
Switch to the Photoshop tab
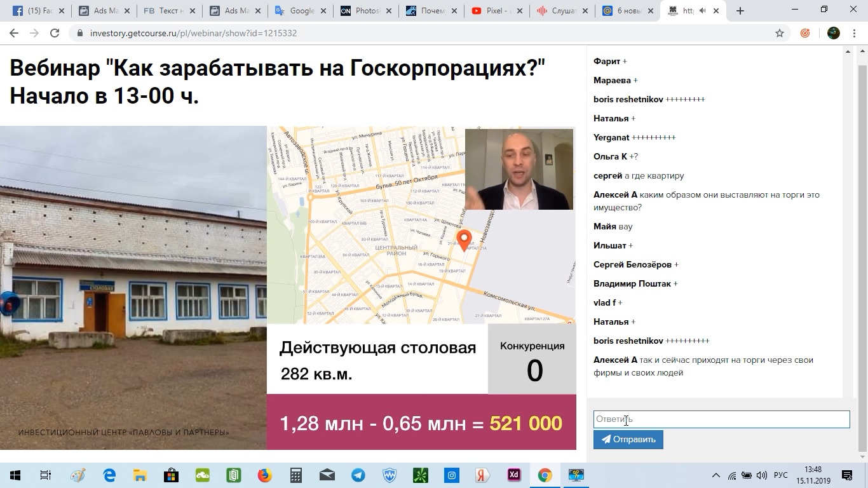click(x=365, y=10)
